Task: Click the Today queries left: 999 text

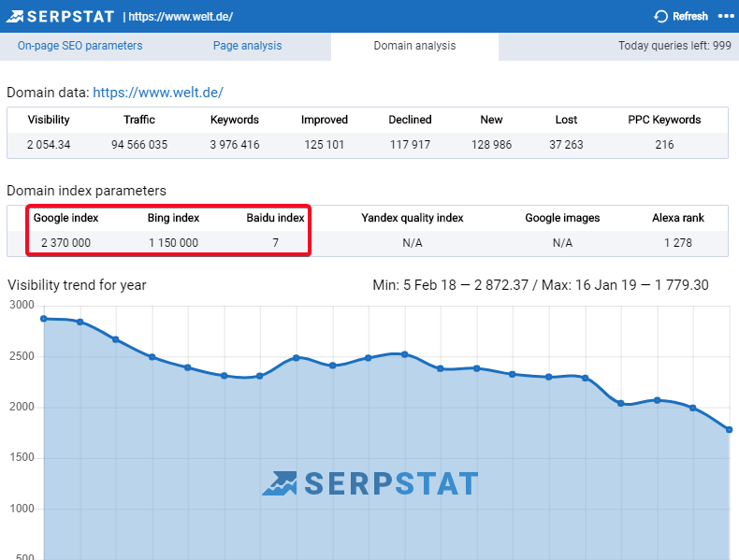Action: [674, 46]
